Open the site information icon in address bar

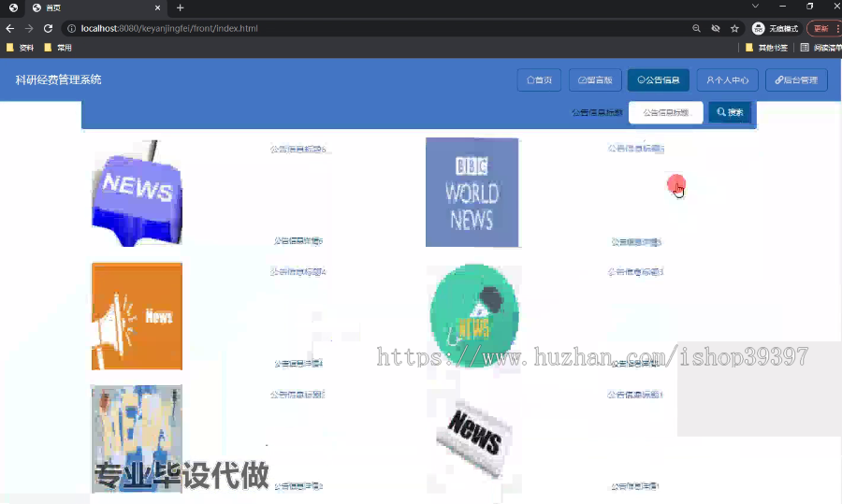point(71,28)
